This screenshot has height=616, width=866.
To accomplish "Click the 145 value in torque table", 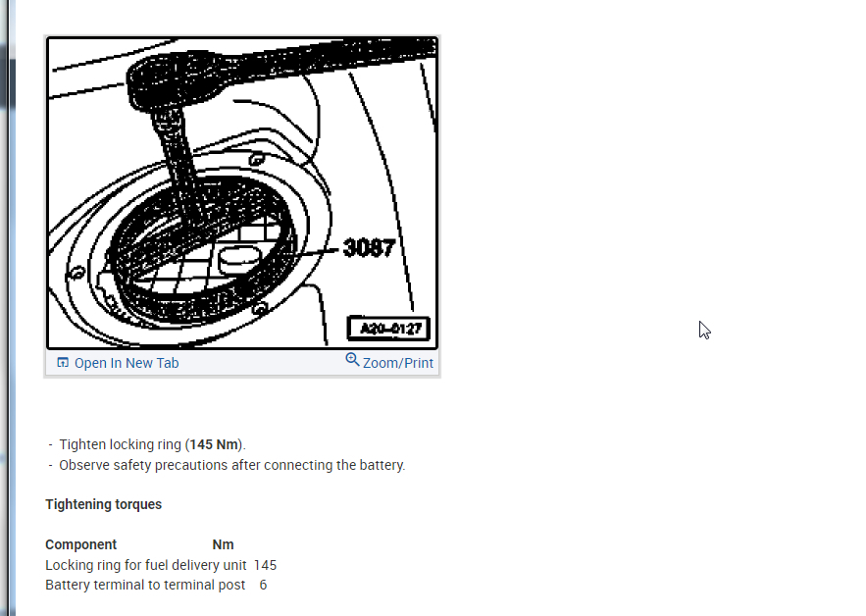I will tap(265, 565).
